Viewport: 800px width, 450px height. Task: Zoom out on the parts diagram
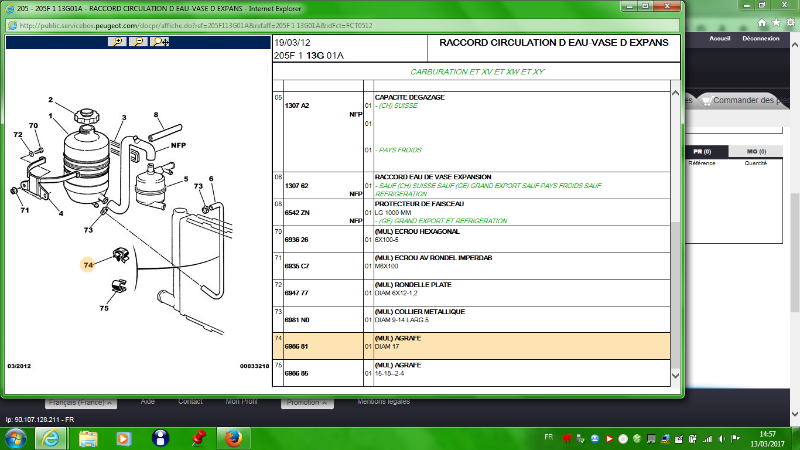pyautogui.click(x=138, y=42)
